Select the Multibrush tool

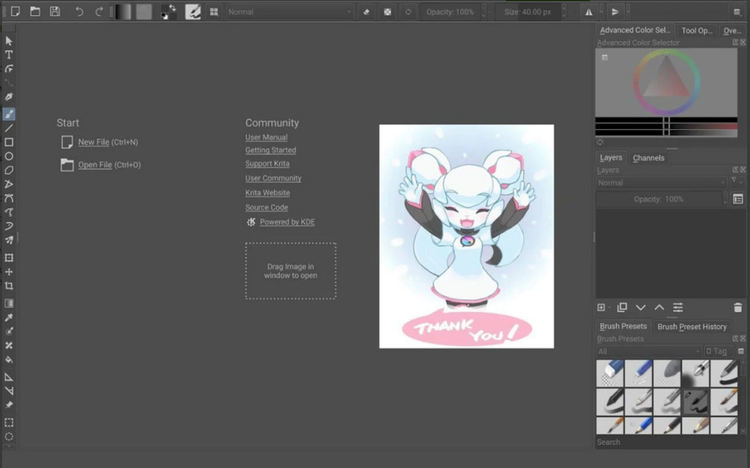pyautogui.click(x=9, y=240)
